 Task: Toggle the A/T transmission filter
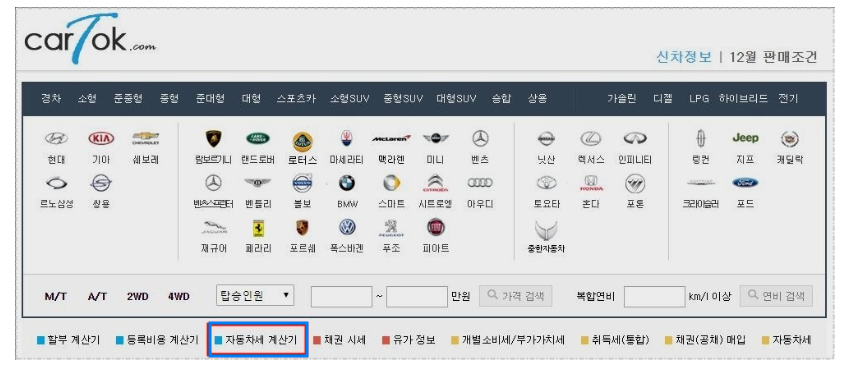click(97, 296)
